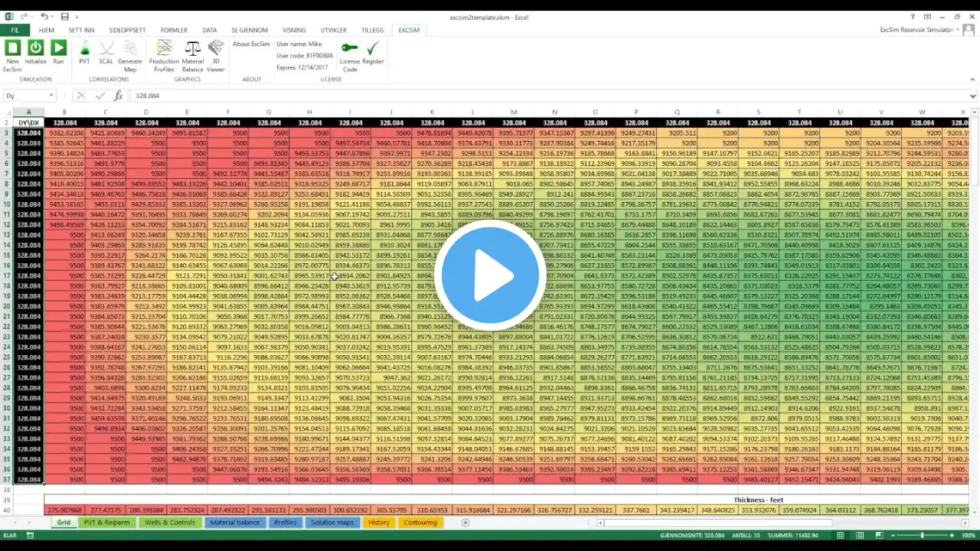The image size is (980, 551).
Task: Confirm the formula with the checkmark icon
Action: coord(100,96)
